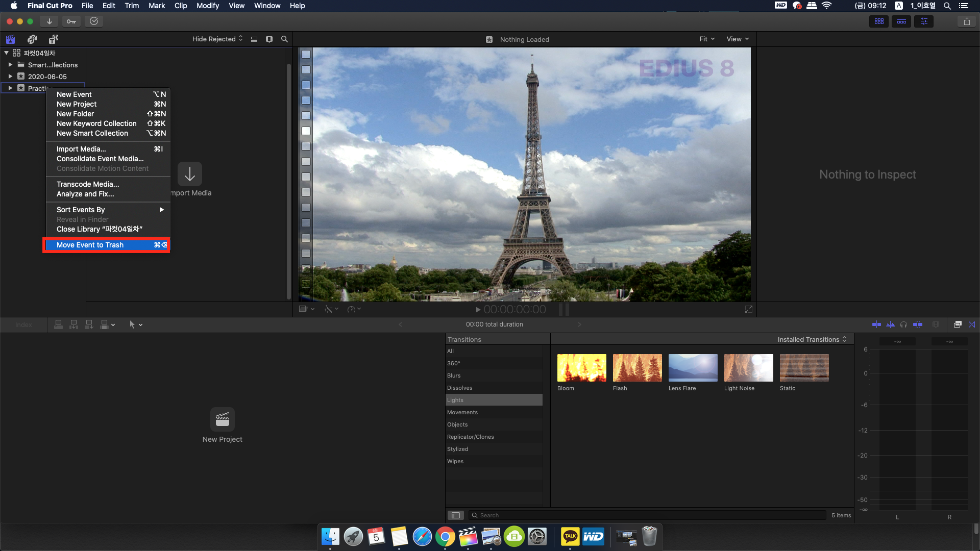The height and width of the screenshot is (551, 980).
Task: Show the Libraries sidebar icon
Action: [11, 39]
